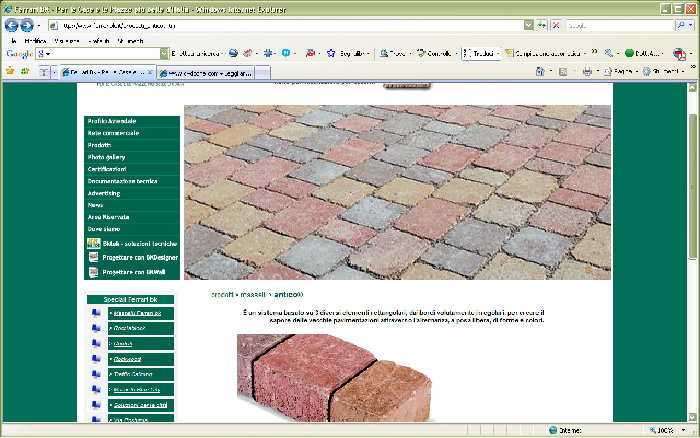Click the Adobe PDF toolbar icon
This screenshot has width=700, height=438.
(x=679, y=54)
